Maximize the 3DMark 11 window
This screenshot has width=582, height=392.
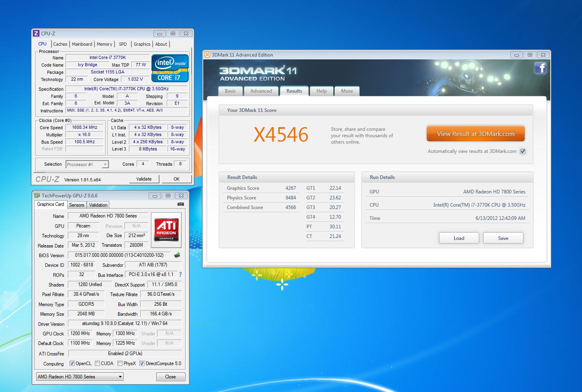click(x=530, y=55)
